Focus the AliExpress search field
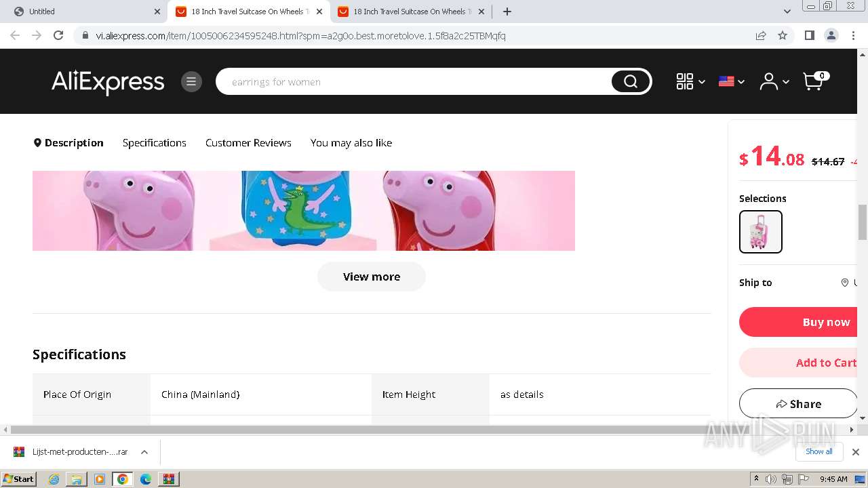 point(414,82)
